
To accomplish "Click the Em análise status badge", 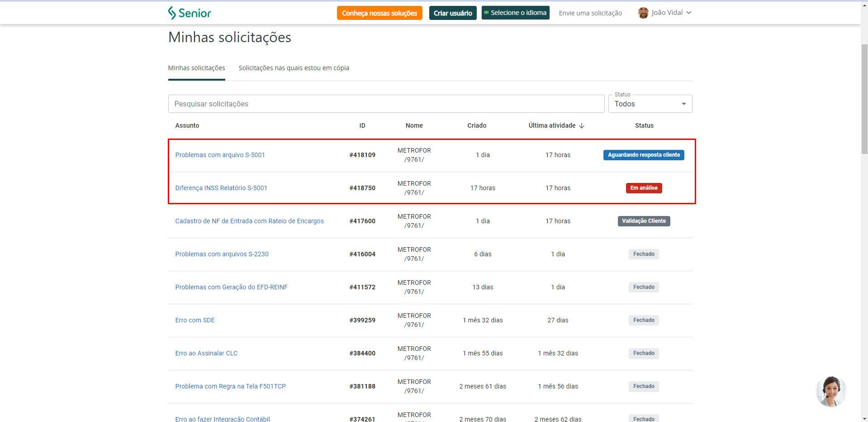I will click(x=644, y=188).
